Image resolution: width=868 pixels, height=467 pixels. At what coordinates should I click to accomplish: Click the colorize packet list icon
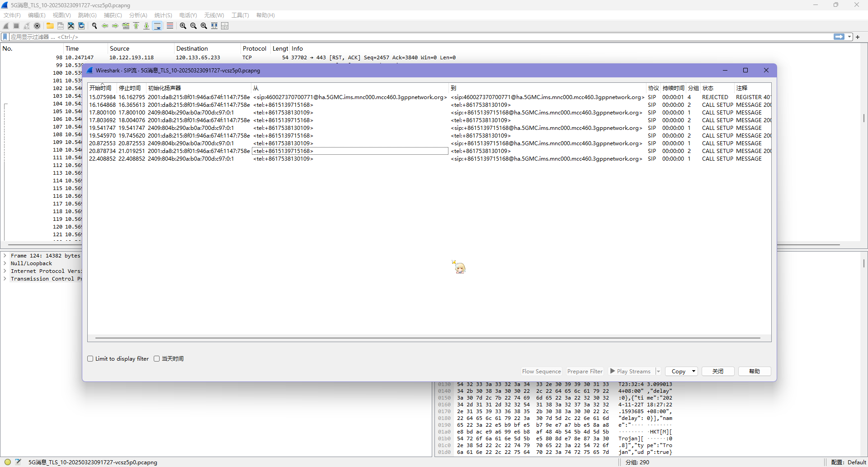pos(170,26)
